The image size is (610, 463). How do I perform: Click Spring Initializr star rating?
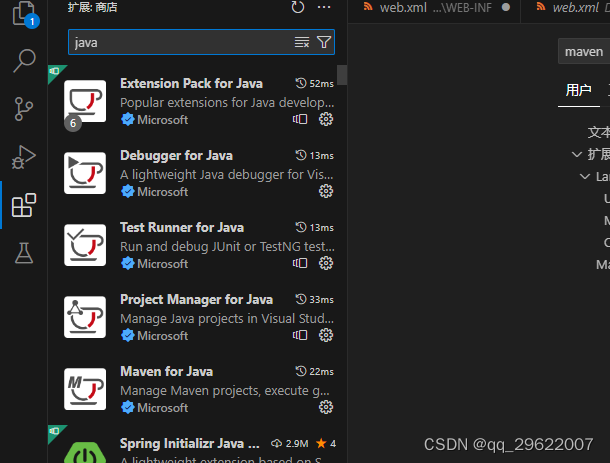[x=326, y=444]
